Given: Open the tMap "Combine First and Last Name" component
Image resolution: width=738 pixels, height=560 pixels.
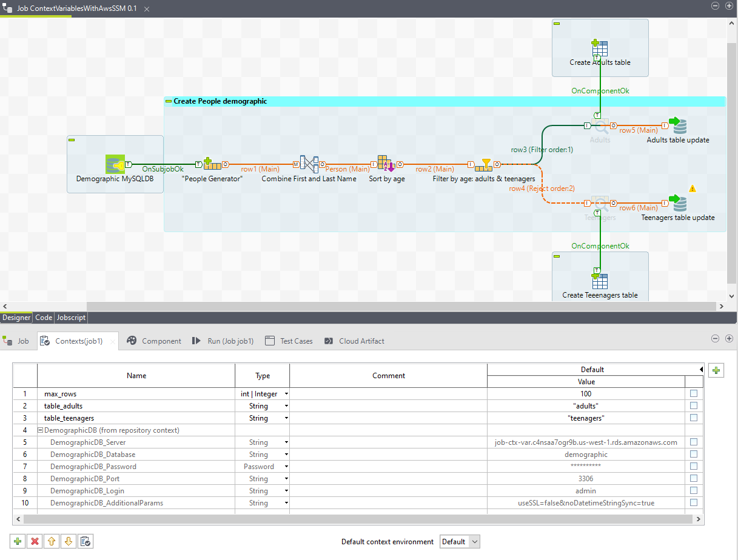Looking at the screenshot, I should pos(309,164).
